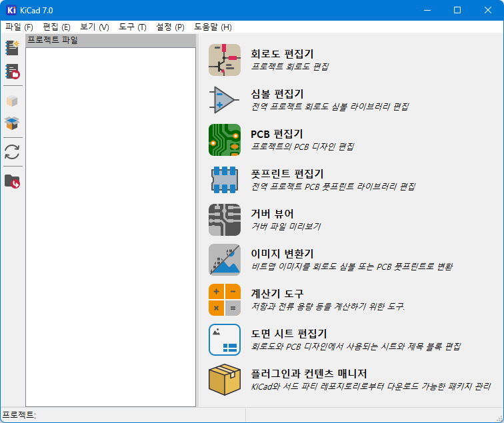Click description 프로젝트의 PCB 디자인 편집
The height and width of the screenshot is (423, 504).
point(302,147)
